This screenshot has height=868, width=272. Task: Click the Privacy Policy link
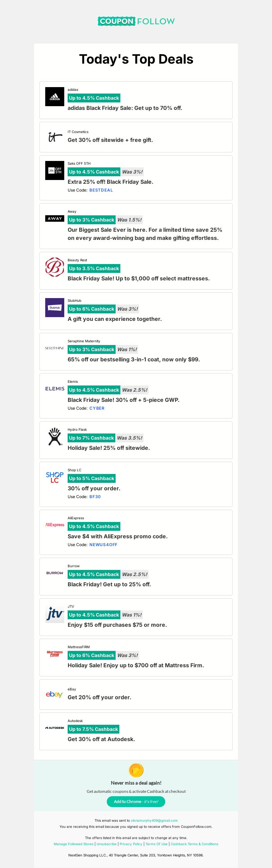pos(131,844)
